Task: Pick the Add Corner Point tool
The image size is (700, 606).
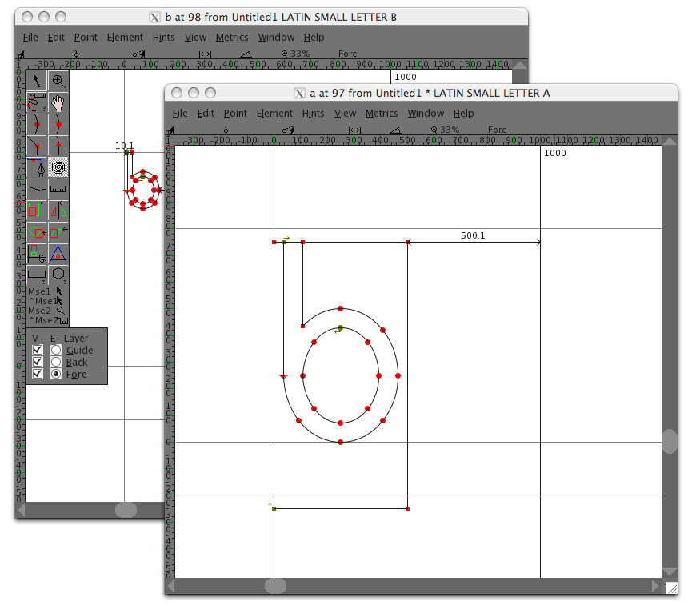Action: 36,146
